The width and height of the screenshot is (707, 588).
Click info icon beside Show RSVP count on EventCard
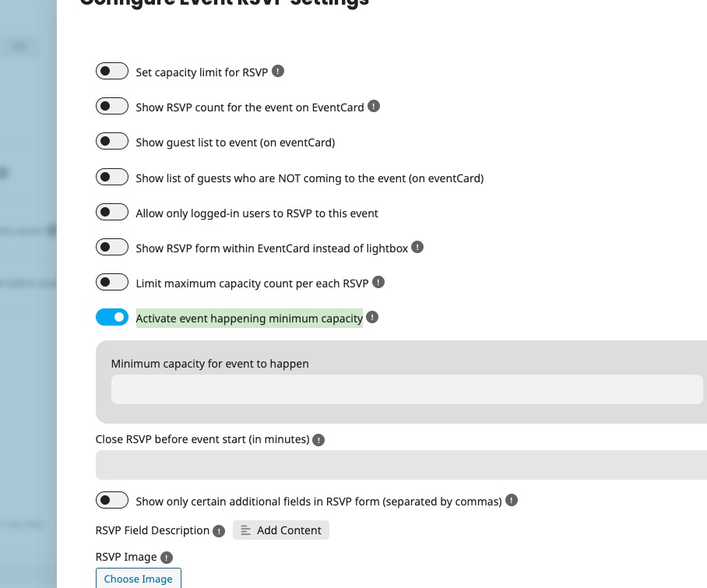point(374,107)
